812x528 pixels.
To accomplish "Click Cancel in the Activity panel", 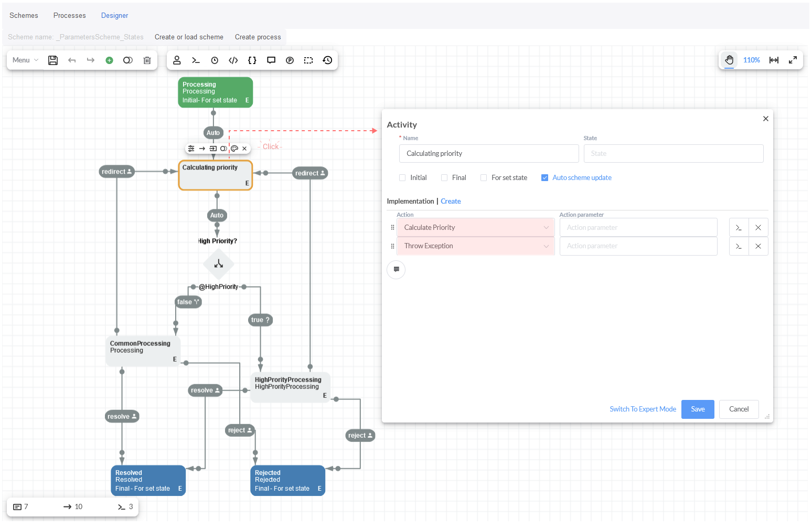I will (739, 409).
